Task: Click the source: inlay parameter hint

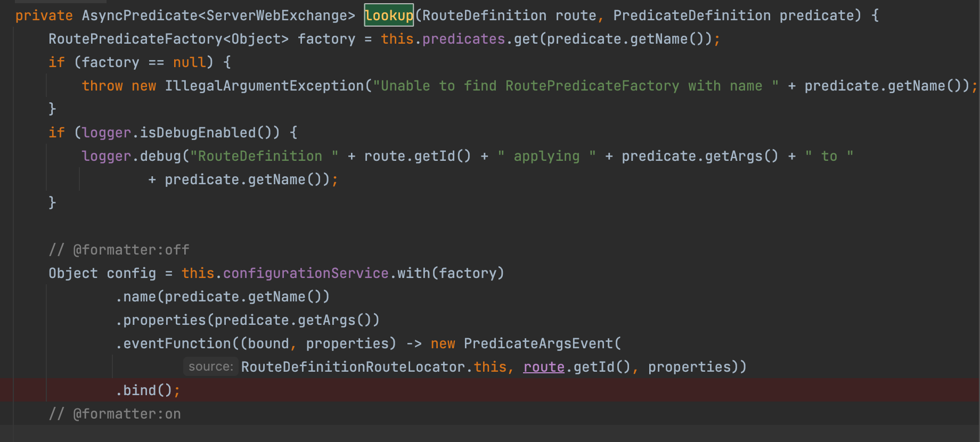Action: click(x=211, y=367)
